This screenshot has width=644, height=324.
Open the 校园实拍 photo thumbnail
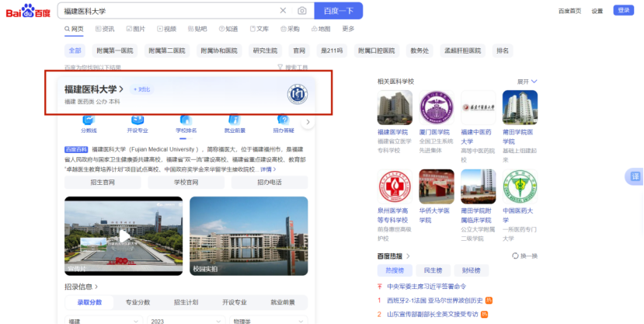coord(249,235)
